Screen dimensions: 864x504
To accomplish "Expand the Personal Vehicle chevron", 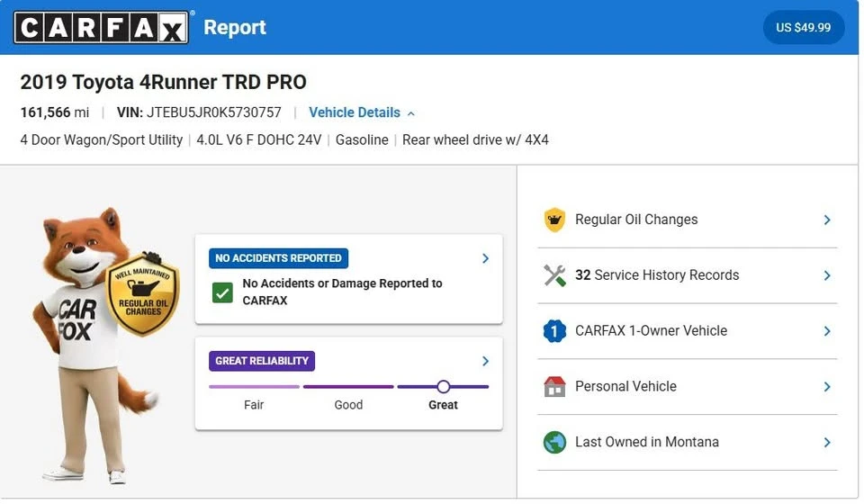I will coord(827,387).
